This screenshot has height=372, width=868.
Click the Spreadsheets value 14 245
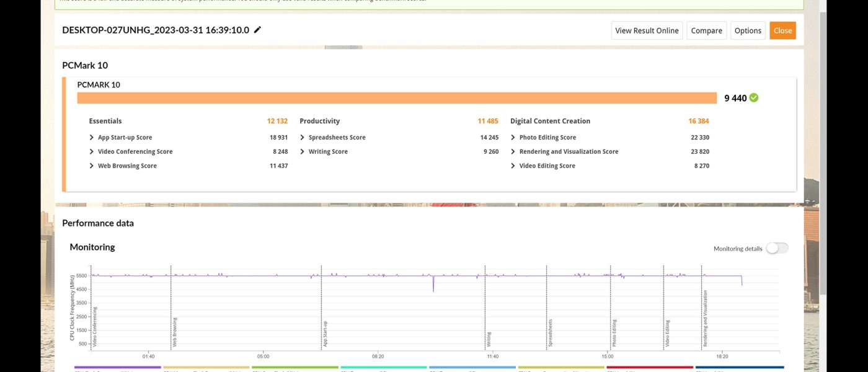click(489, 138)
